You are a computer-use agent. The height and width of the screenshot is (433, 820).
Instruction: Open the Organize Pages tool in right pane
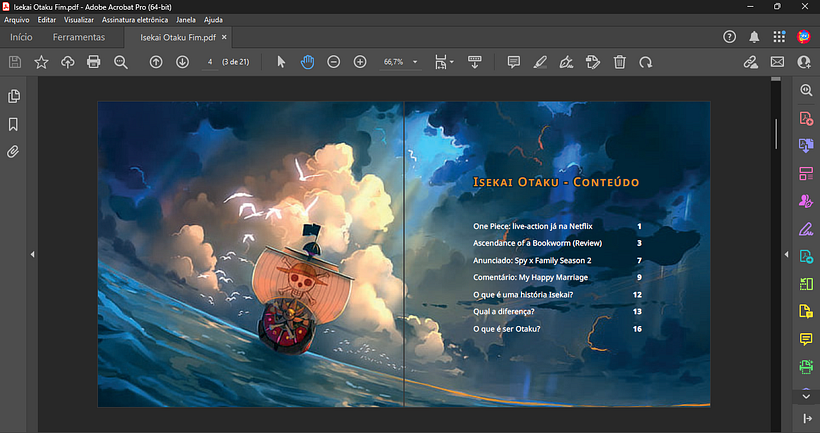(806, 174)
